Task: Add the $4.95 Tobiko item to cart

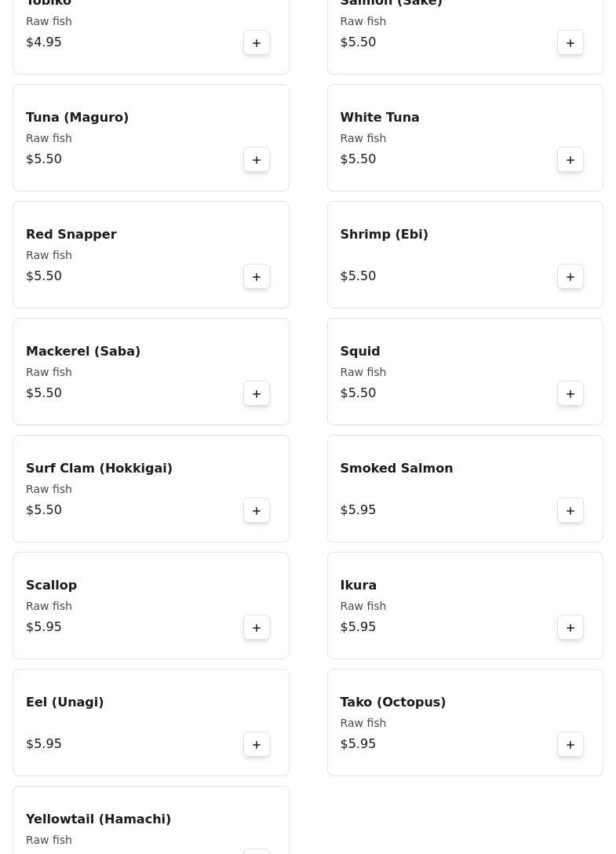Action: 257,42
